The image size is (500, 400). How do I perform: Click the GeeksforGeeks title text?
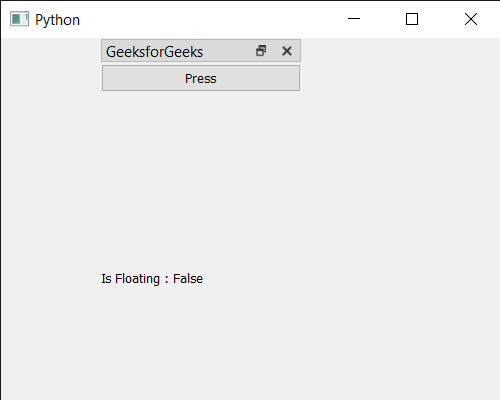click(154, 52)
